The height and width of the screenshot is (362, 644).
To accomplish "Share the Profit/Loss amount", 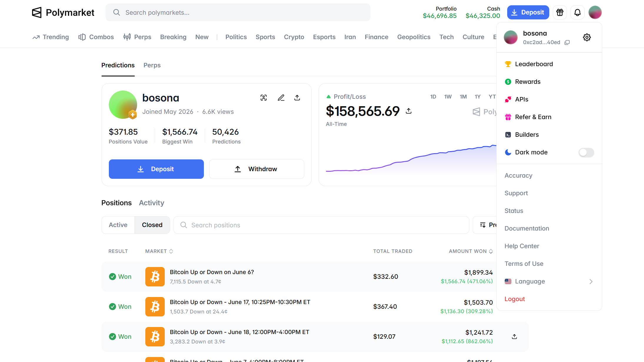I will [409, 111].
